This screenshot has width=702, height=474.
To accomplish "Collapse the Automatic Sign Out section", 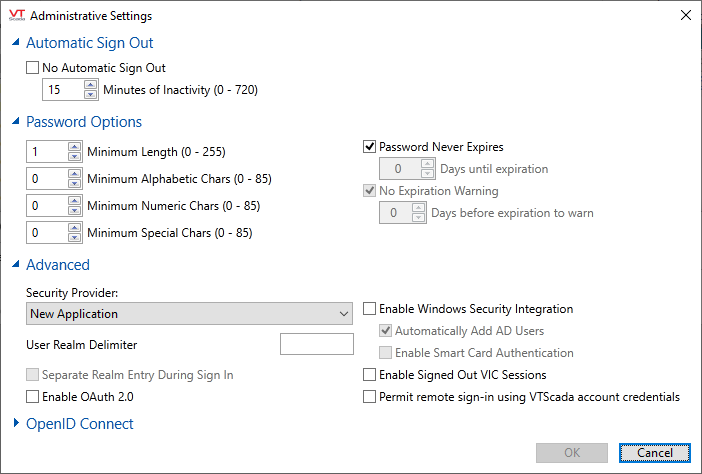I will point(16,43).
